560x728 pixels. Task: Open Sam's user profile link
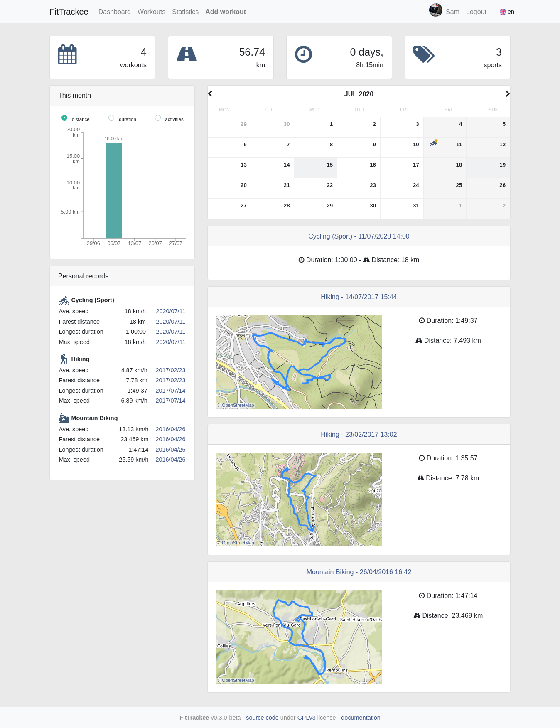point(452,12)
